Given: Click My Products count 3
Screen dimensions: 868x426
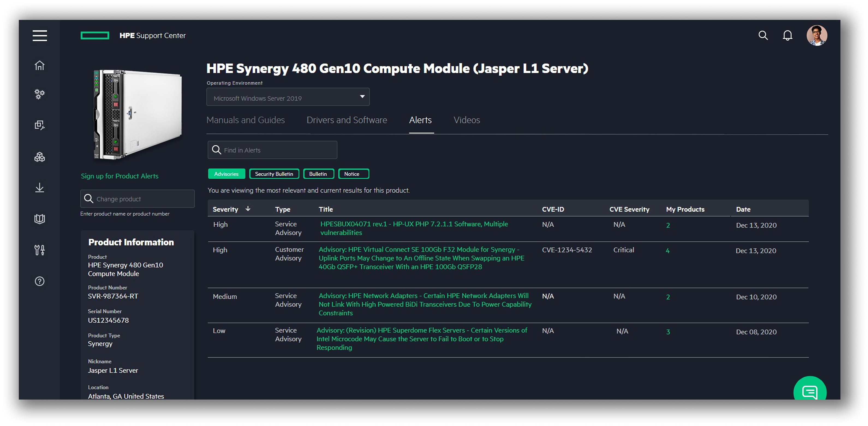Looking at the screenshot, I should (668, 332).
